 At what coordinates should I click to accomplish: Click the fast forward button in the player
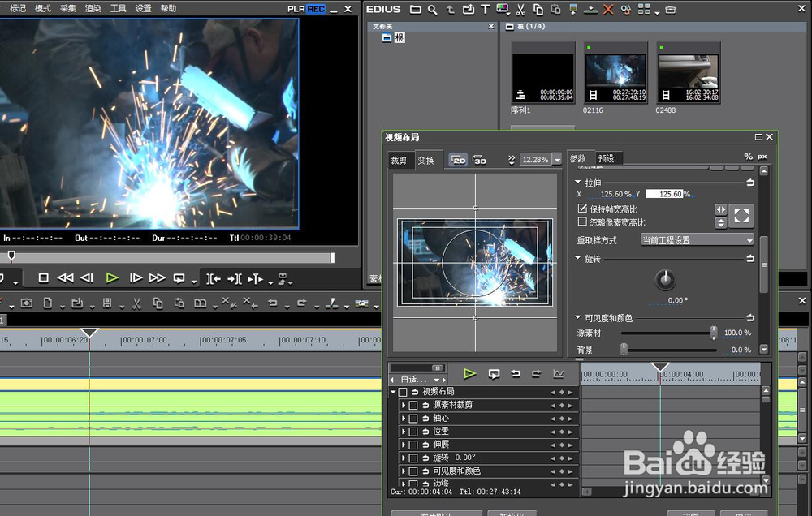click(x=158, y=278)
